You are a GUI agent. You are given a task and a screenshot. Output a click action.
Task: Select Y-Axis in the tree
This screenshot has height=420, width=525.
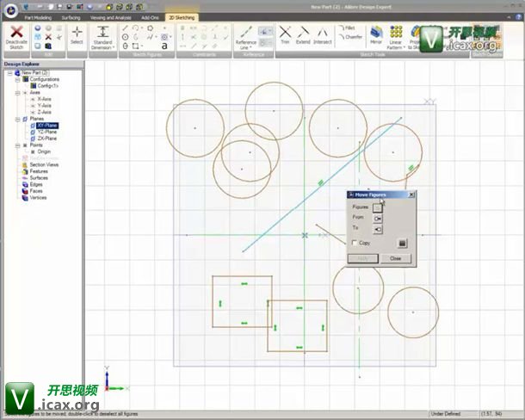(44, 106)
